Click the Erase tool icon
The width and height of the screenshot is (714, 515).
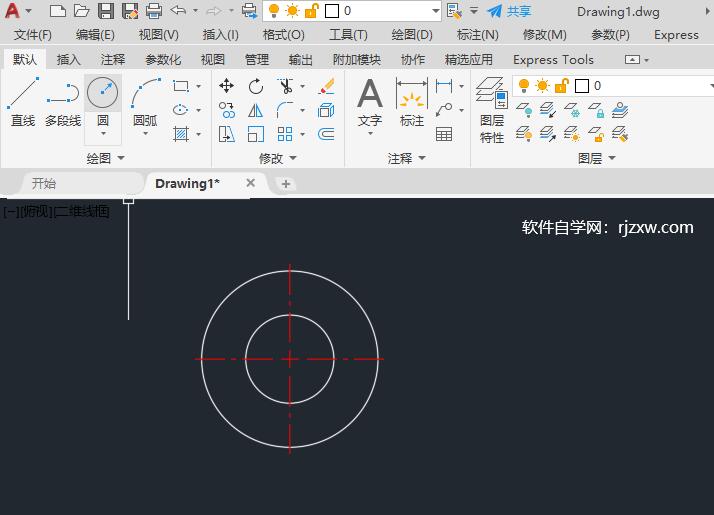tap(326, 86)
